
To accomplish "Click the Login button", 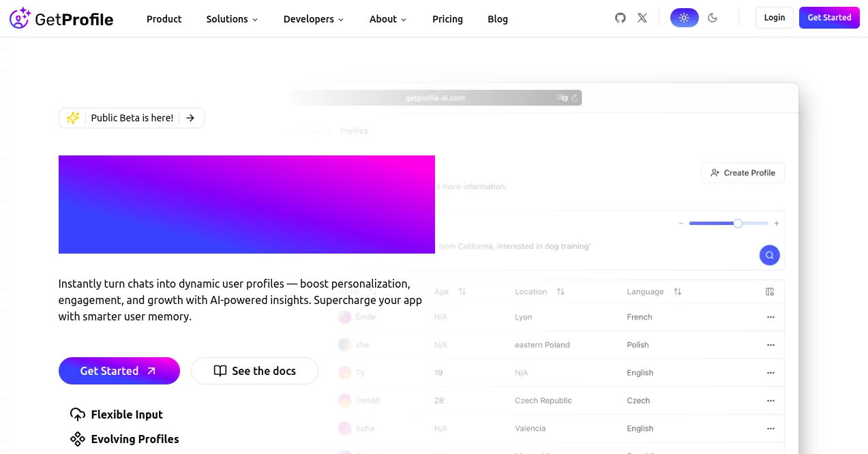I will [775, 18].
